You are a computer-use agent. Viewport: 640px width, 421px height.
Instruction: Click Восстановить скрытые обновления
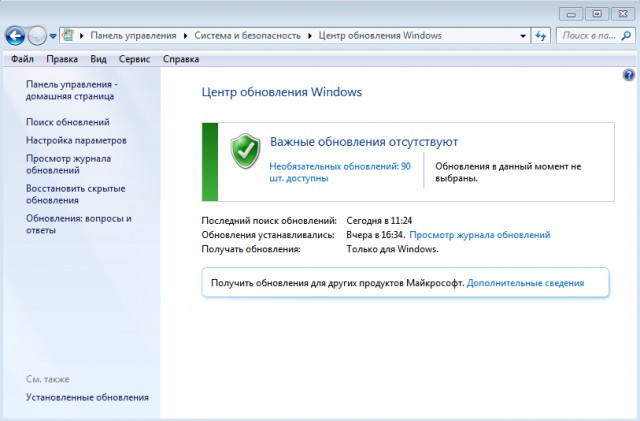[x=76, y=194]
